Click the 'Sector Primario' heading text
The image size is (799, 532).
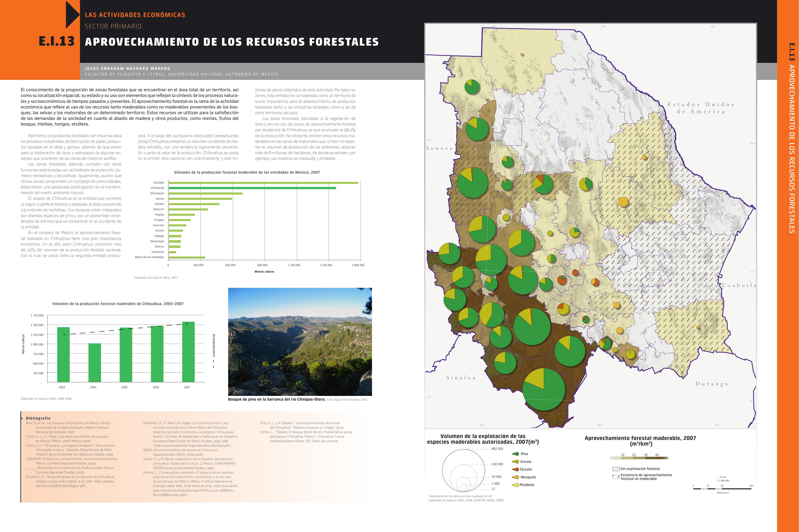pos(113,26)
